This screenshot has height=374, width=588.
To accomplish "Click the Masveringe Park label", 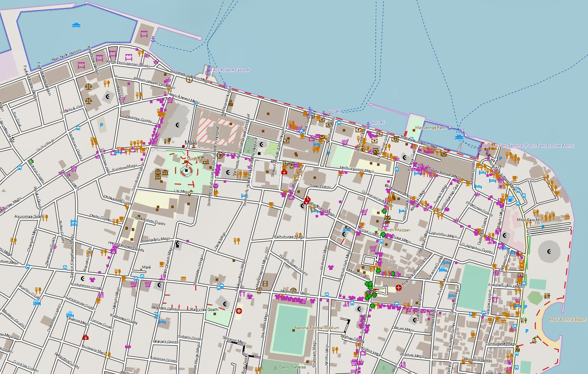I will click(430, 128).
